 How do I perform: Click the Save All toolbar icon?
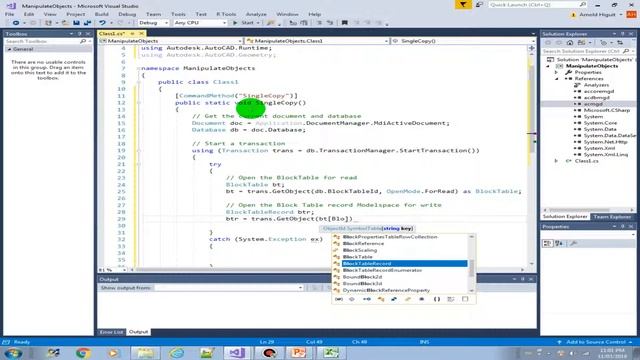[x=87, y=23]
